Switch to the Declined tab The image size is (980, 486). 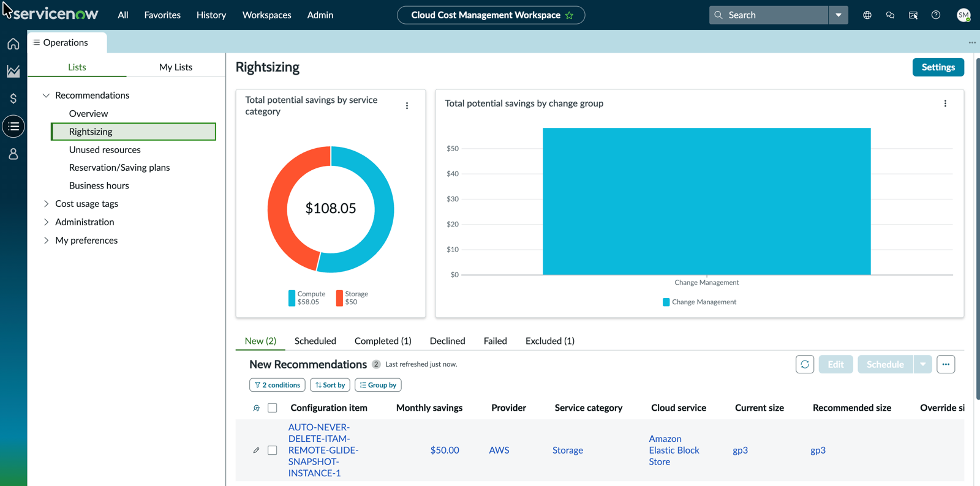[x=447, y=341]
